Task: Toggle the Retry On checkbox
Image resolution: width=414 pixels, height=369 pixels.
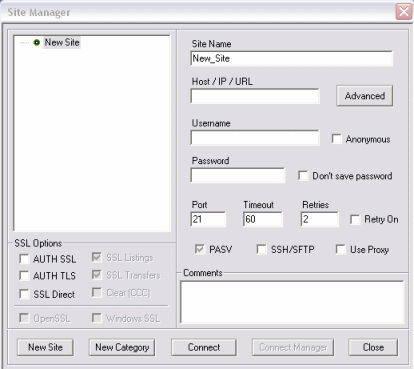Action: (355, 219)
